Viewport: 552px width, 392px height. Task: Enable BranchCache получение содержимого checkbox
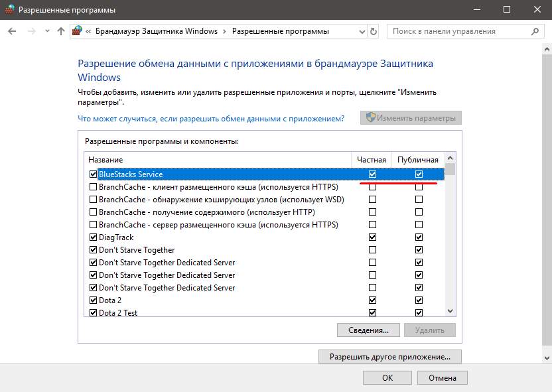(x=93, y=212)
